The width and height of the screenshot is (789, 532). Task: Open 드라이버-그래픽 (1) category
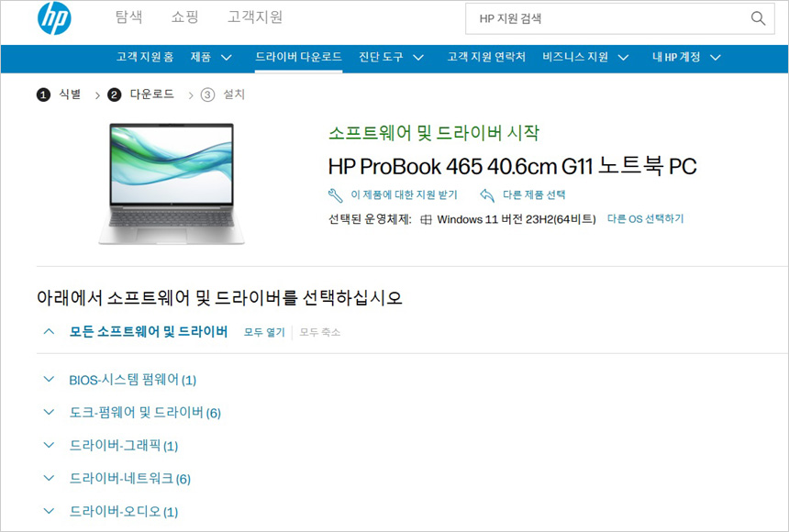click(x=123, y=446)
